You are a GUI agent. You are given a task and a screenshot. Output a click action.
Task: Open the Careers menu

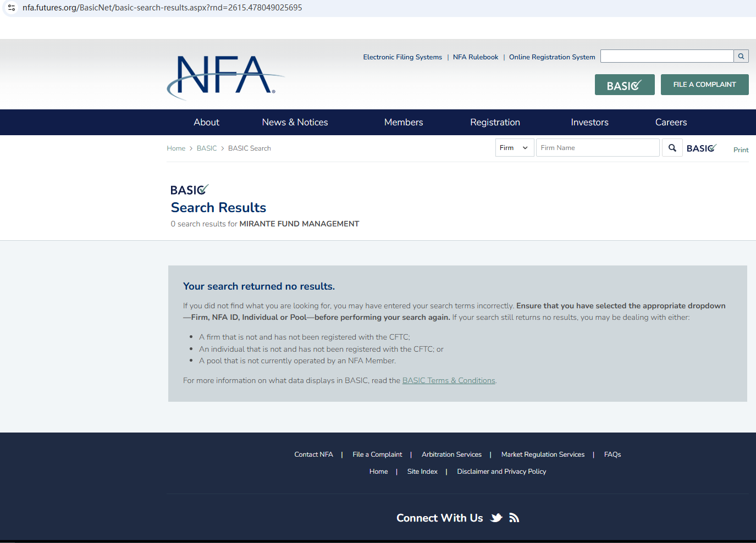(x=671, y=123)
